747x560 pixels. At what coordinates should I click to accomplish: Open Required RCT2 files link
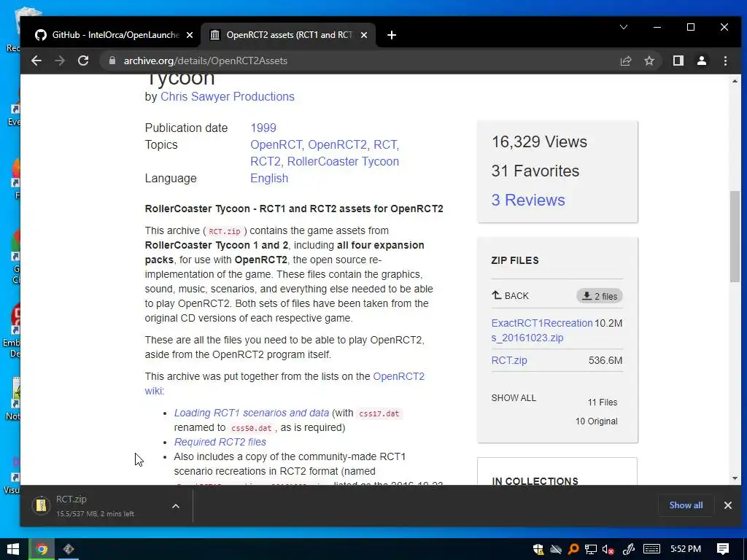pyautogui.click(x=220, y=442)
